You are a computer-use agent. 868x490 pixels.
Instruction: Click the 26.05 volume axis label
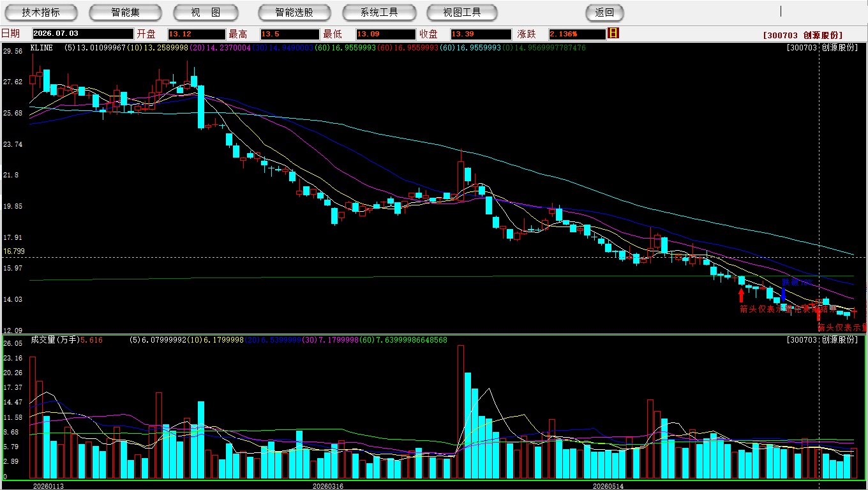point(13,343)
